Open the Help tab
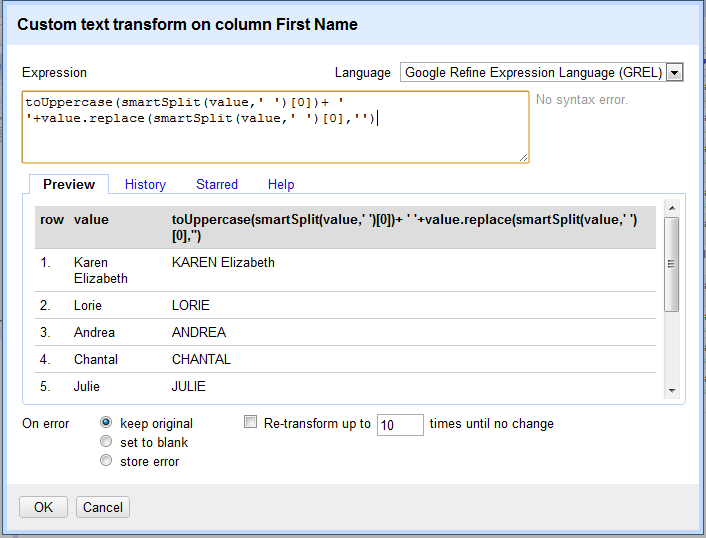This screenshot has width=706, height=538. [281, 185]
